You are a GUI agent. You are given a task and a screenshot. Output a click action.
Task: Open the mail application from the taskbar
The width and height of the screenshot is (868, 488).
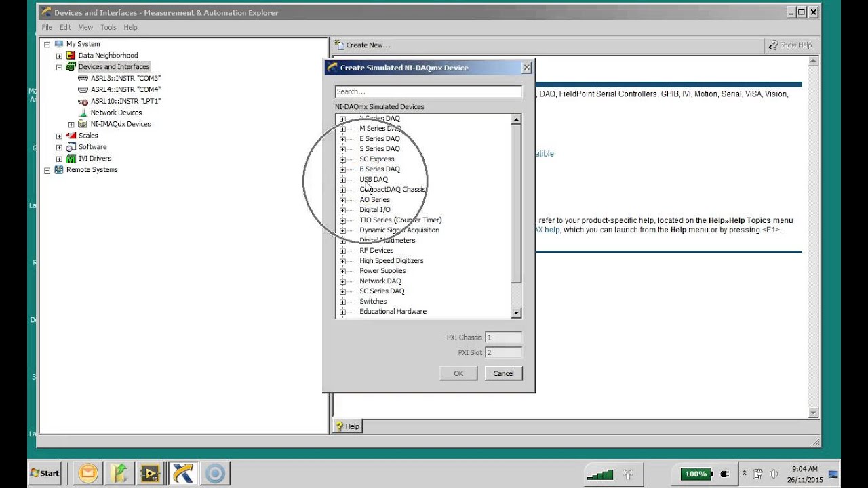[x=87, y=473]
